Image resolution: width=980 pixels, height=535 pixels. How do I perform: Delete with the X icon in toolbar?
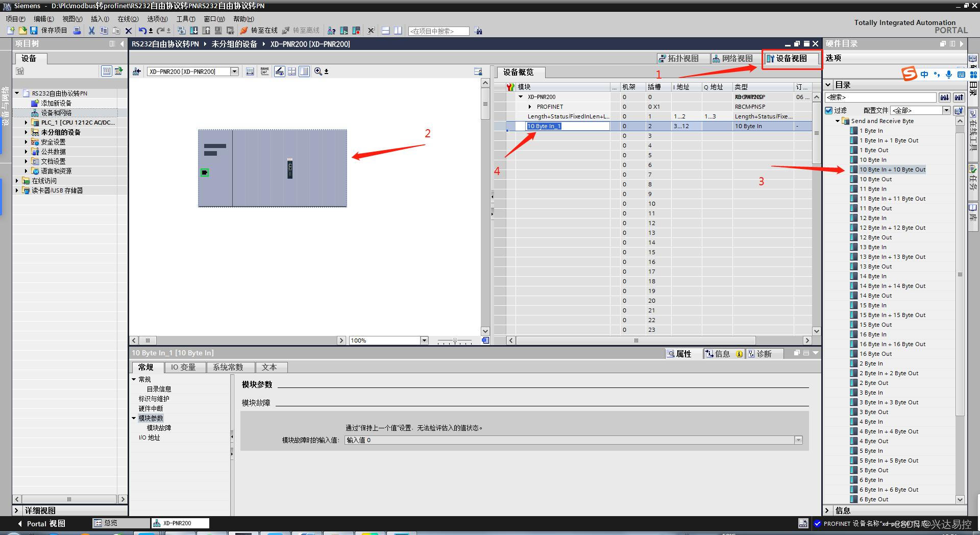[129, 31]
